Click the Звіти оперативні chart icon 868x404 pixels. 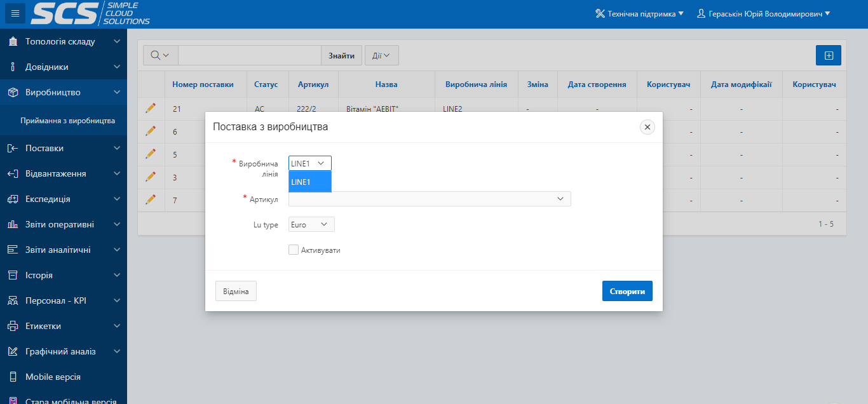13,224
